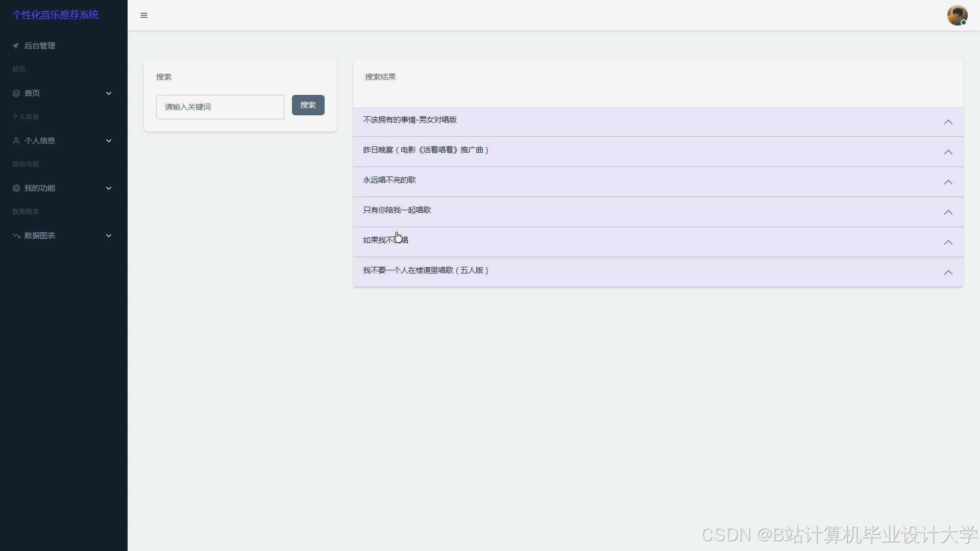The image size is (980, 551).
Task: Toggle the 只有你陪我一起唱歌 result arrow
Action: coord(948,212)
